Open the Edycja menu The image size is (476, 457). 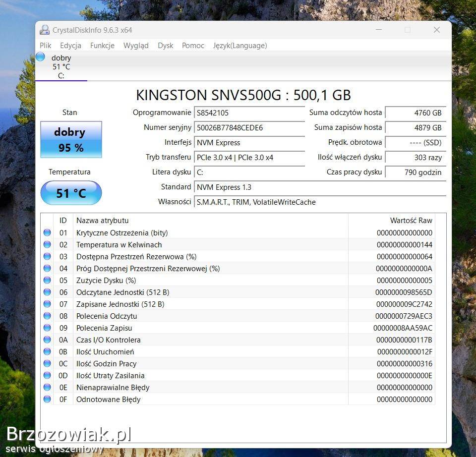tap(70, 46)
